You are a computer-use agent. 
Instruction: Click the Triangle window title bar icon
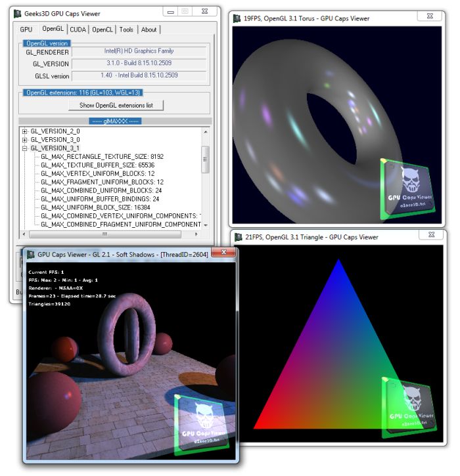pyautogui.click(x=238, y=237)
